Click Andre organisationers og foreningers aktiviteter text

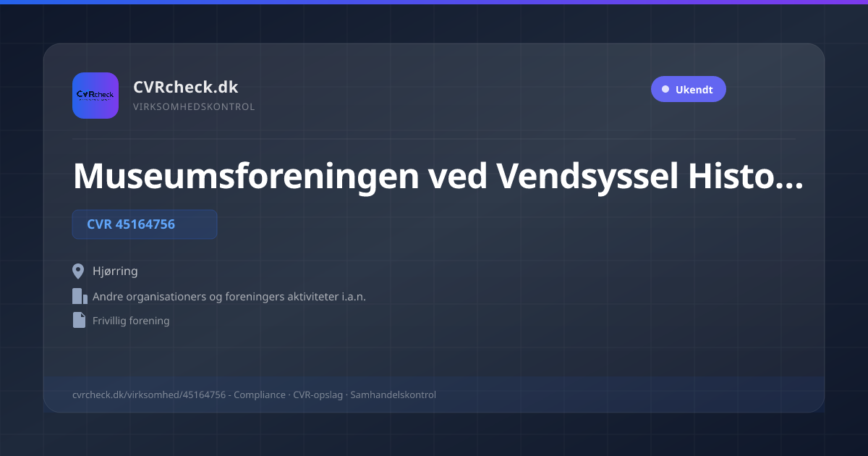pyautogui.click(x=229, y=297)
